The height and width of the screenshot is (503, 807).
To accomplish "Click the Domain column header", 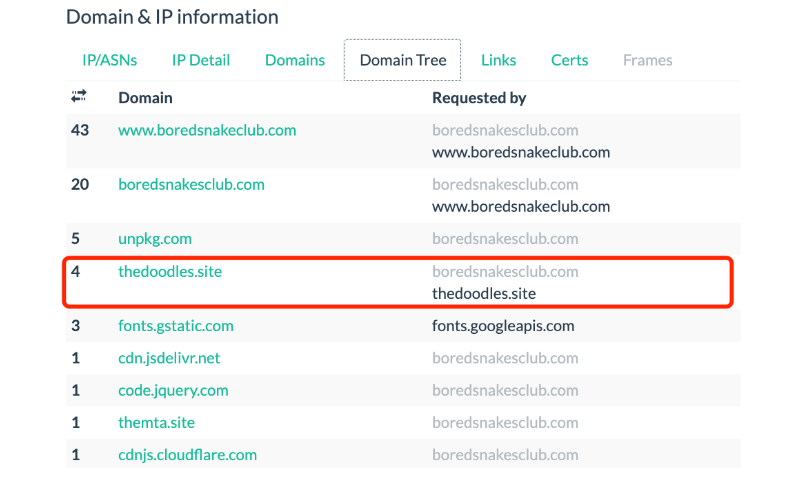I will [x=145, y=98].
